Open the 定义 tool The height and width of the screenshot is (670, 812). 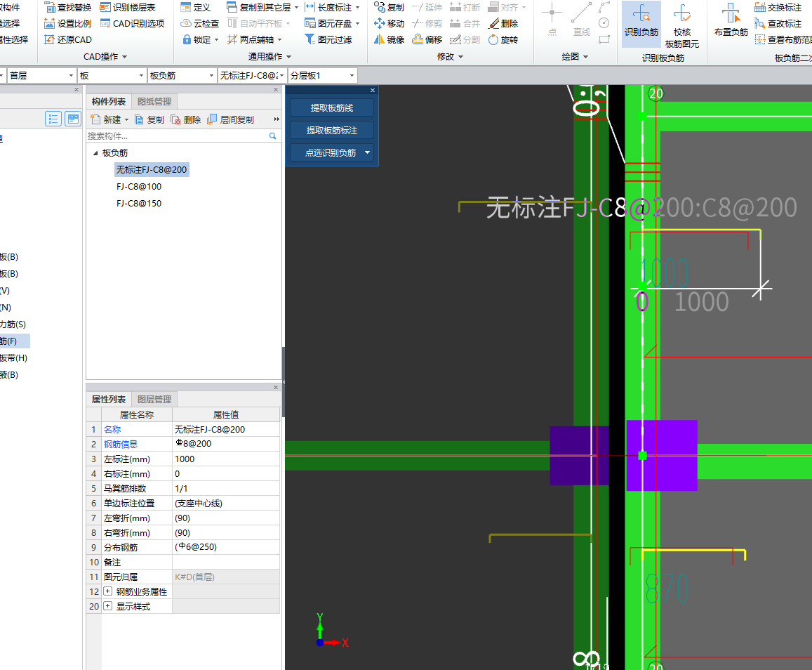[x=196, y=7]
